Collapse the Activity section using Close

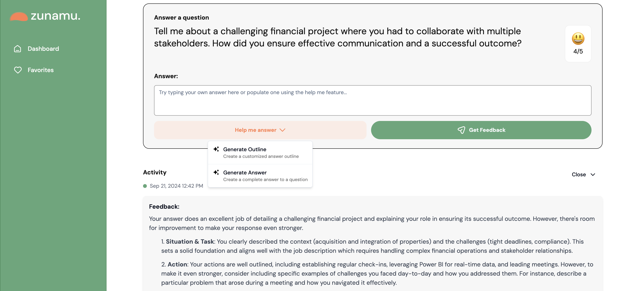coord(579,174)
